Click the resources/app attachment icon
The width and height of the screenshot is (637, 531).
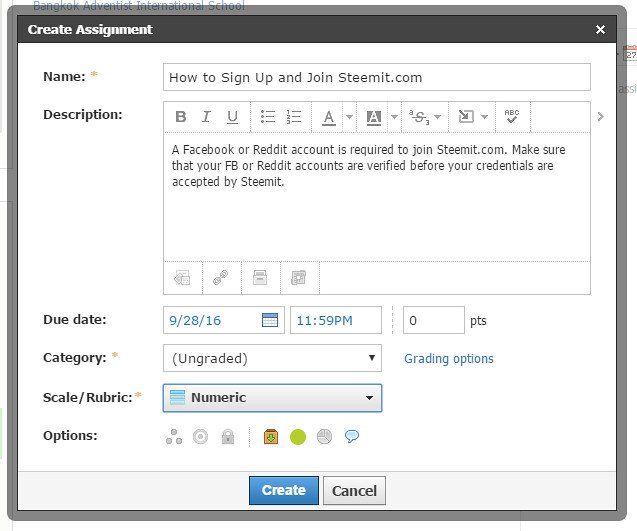click(299, 278)
